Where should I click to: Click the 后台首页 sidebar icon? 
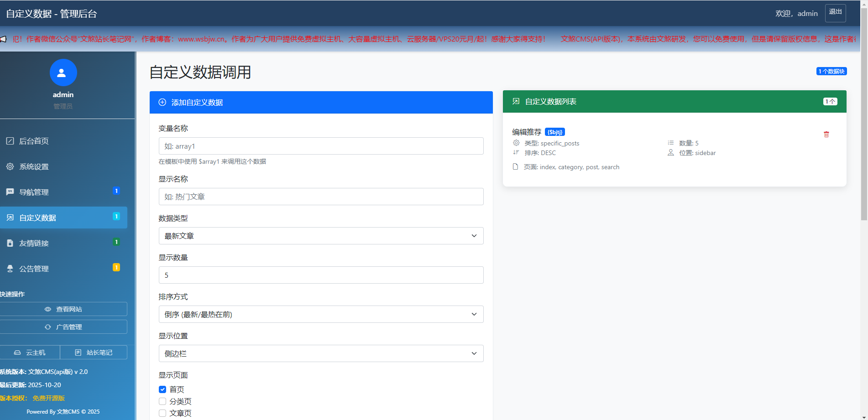(10, 141)
